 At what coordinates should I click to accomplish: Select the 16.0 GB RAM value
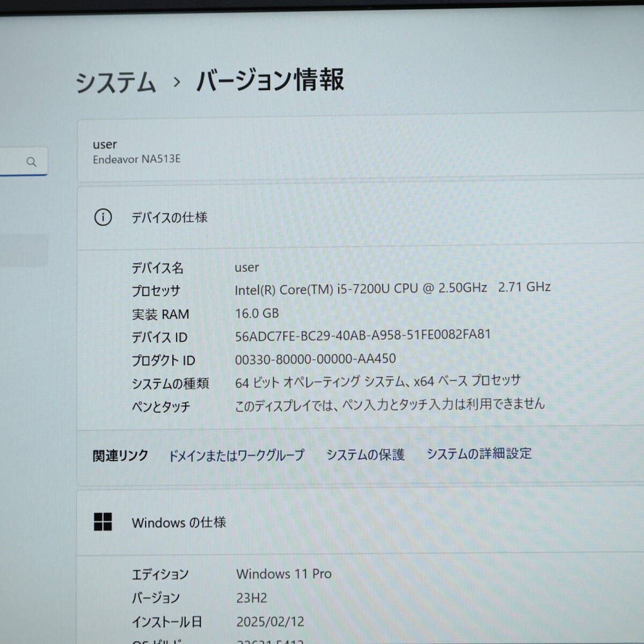pyautogui.click(x=257, y=313)
